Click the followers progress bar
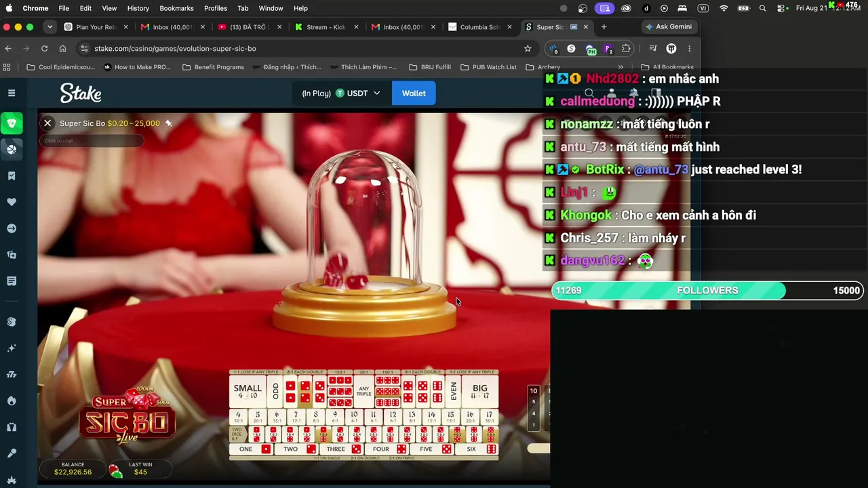This screenshot has width=868, height=488. pos(707,290)
